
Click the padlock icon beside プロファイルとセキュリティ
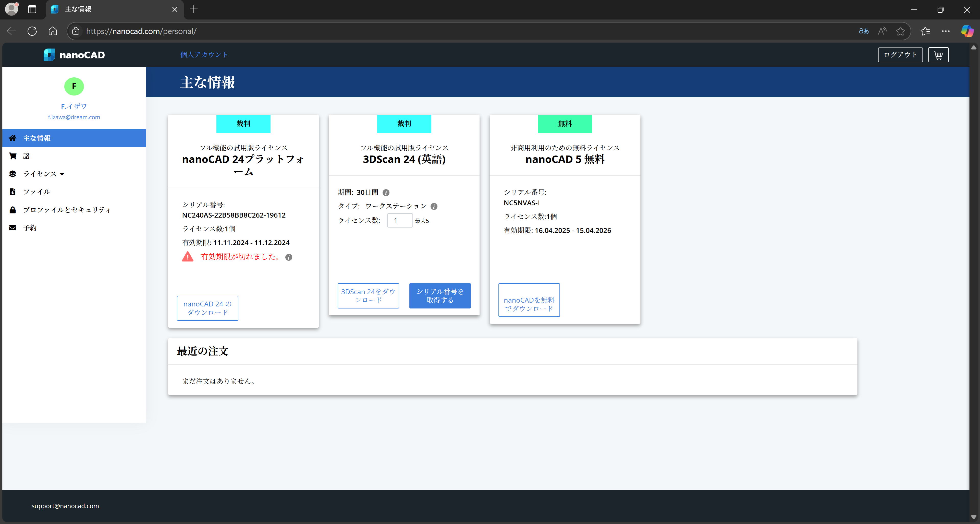click(x=13, y=210)
